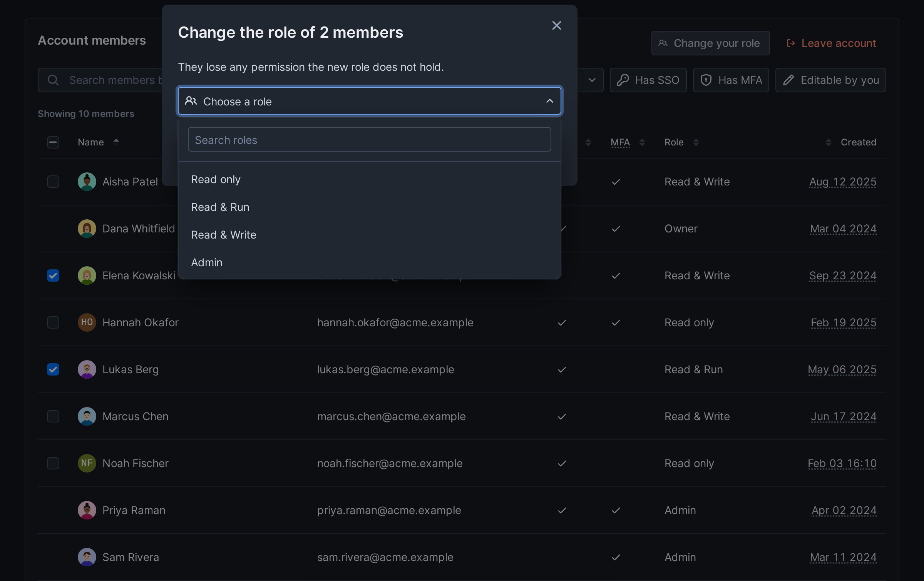
Task: Choose the Read & Write role option
Action: pos(369,235)
